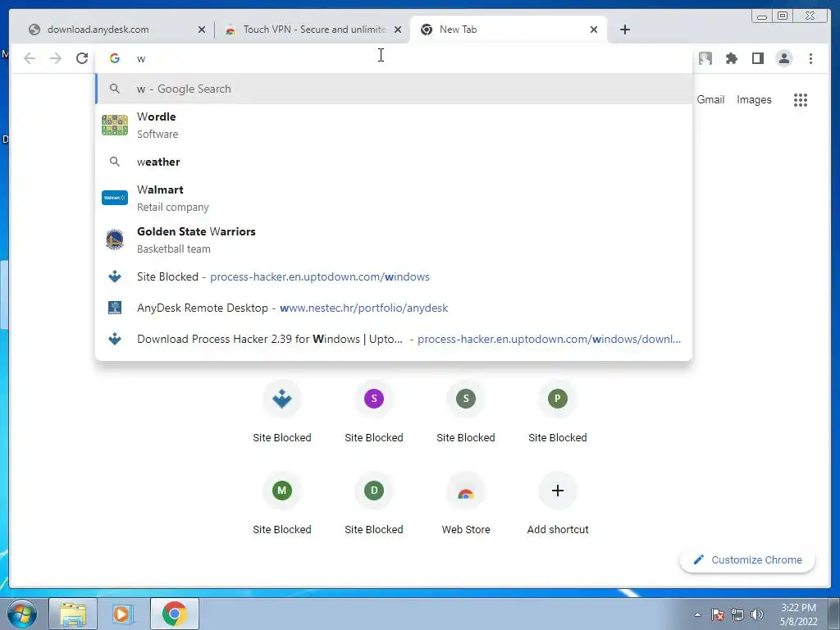Click the Walmart logo icon
Viewport: 840px width, 630px height.
point(115,198)
